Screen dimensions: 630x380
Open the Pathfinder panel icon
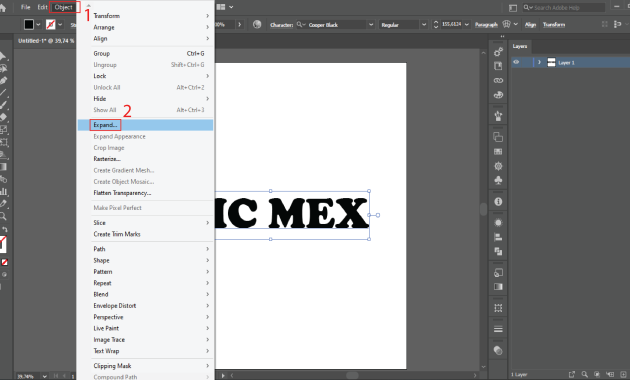498,251
